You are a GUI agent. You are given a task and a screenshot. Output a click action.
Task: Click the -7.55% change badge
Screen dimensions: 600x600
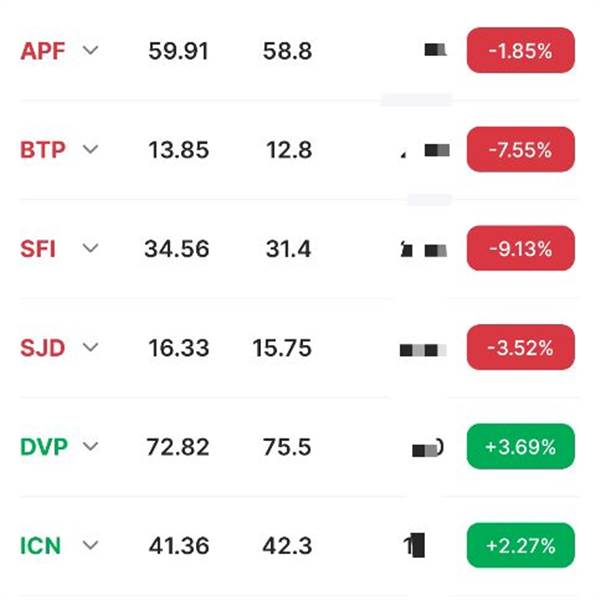click(520, 149)
